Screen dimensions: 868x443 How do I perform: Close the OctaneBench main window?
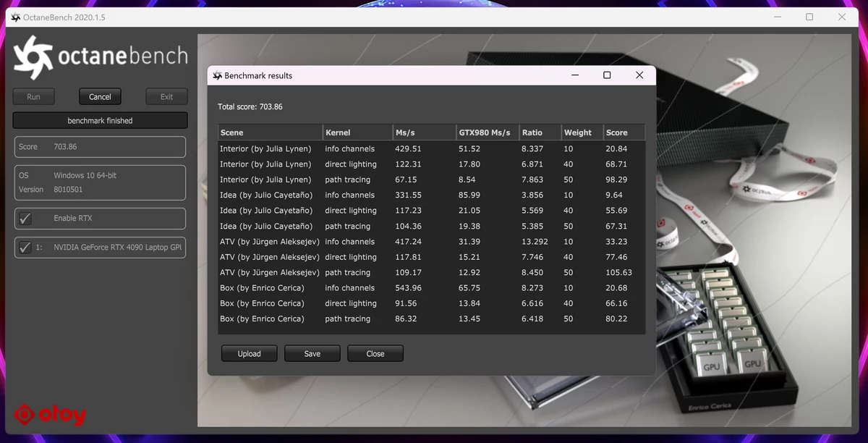click(x=842, y=17)
